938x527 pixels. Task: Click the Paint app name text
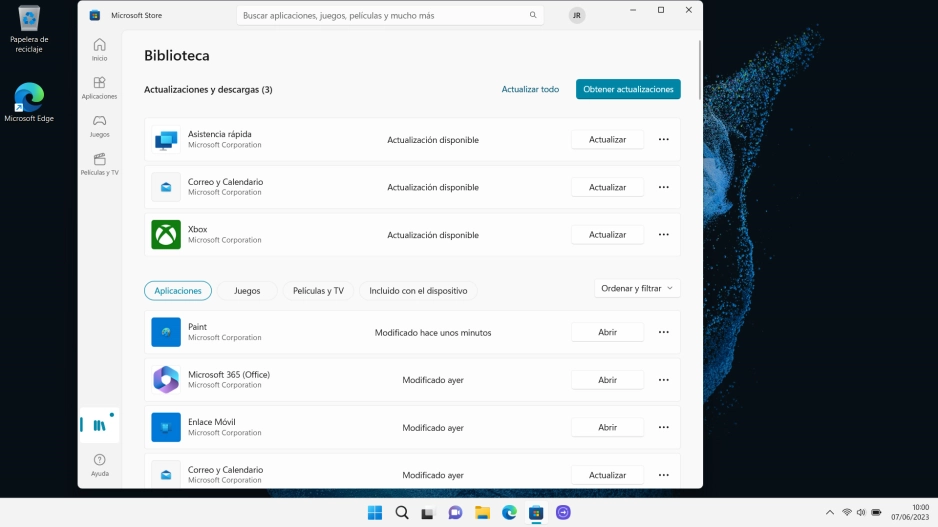click(x=197, y=327)
